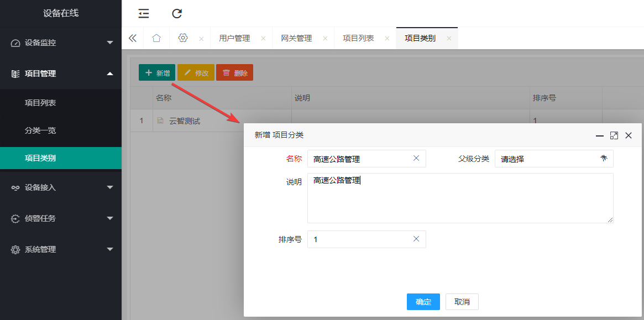Minimize the 新增 项目分类 dialog
The height and width of the screenshot is (320, 644).
click(600, 135)
